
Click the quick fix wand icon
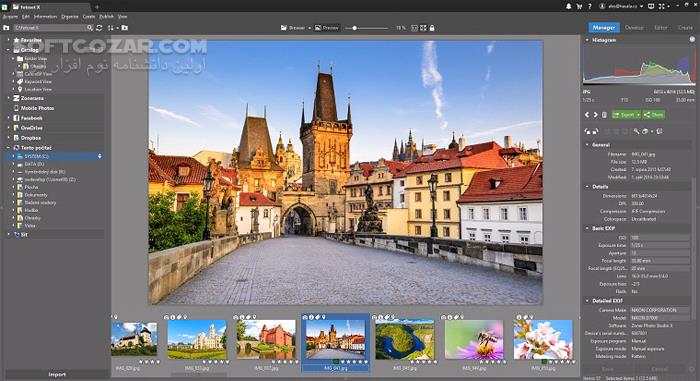click(x=636, y=131)
